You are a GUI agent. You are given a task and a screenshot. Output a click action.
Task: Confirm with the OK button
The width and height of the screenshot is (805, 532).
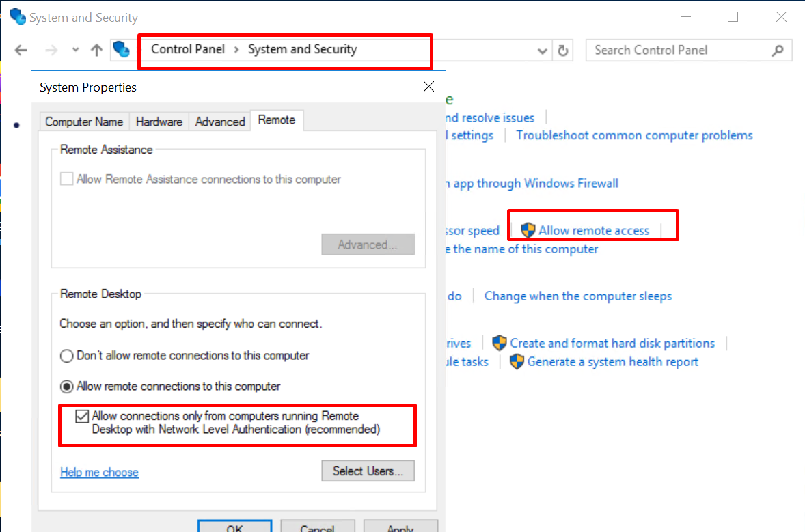(x=234, y=527)
